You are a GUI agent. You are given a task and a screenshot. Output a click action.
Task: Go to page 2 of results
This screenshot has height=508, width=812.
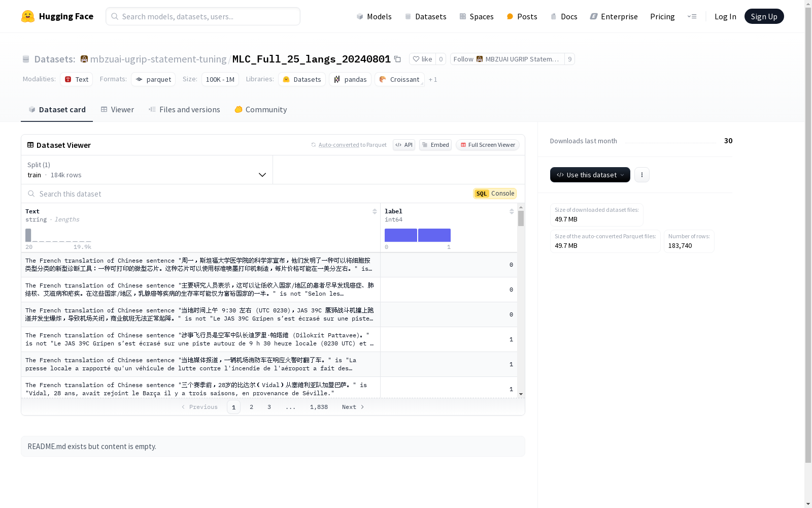[x=251, y=407]
